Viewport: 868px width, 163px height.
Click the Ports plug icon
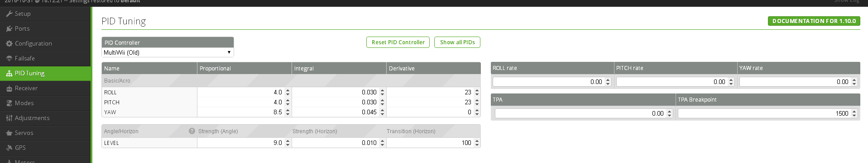pos(9,28)
